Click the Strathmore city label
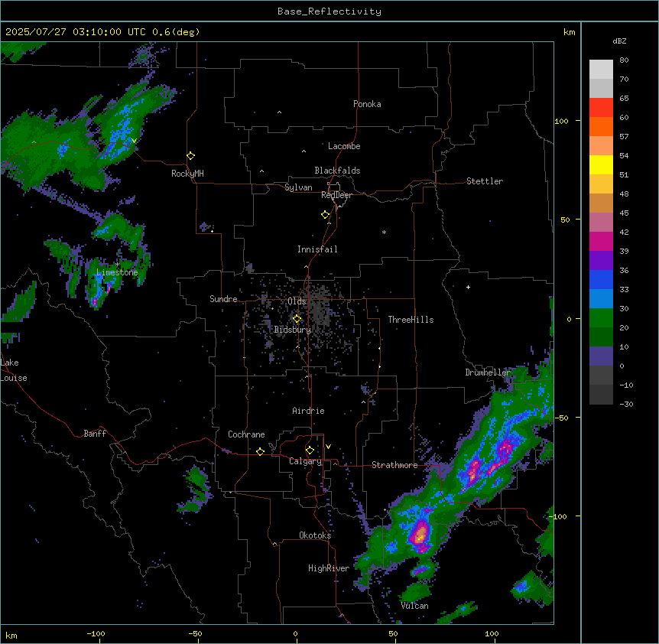Screen dimensions: 659x644 (394, 465)
